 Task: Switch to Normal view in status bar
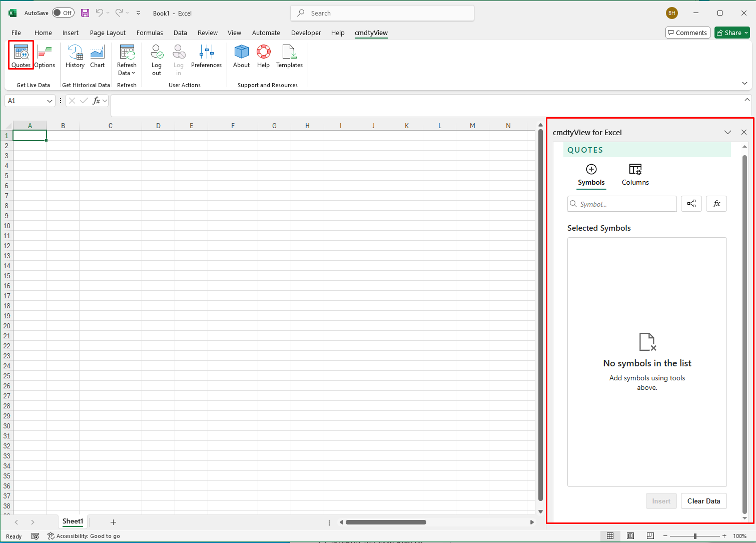[x=610, y=536]
